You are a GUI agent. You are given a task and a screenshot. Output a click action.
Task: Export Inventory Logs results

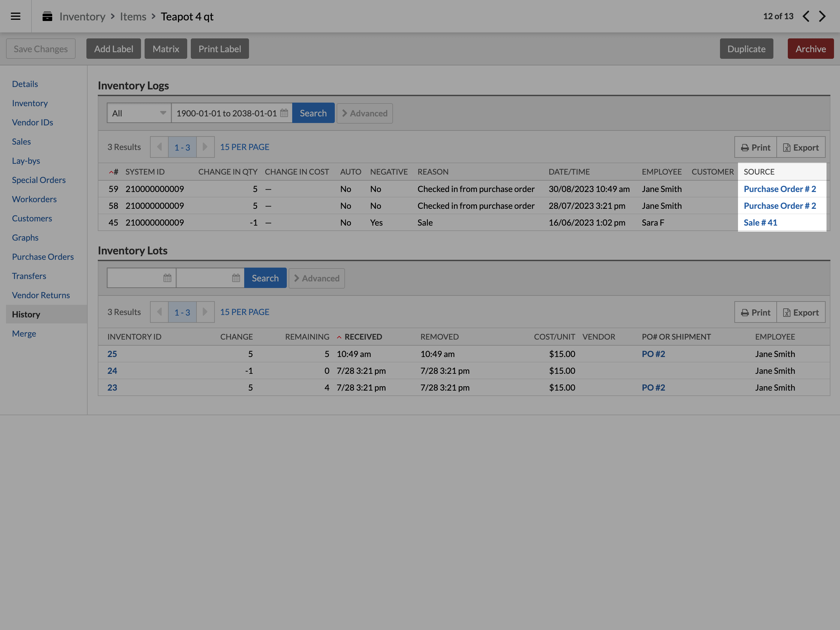pyautogui.click(x=801, y=147)
